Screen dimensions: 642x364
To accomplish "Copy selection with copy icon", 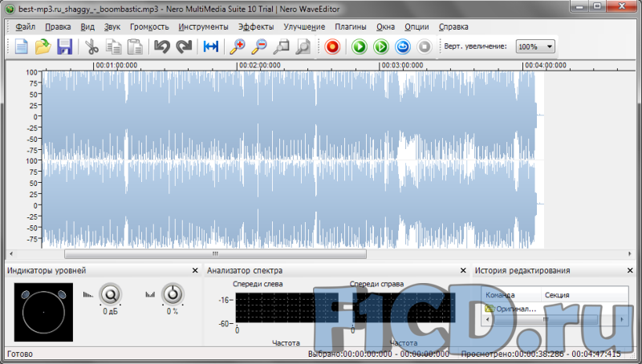I will coord(113,47).
